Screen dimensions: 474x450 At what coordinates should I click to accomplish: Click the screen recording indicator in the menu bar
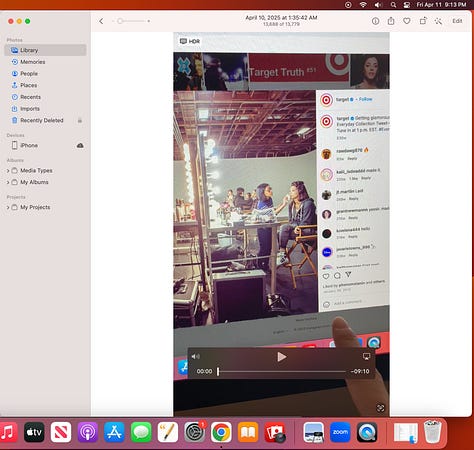pyautogui.click(x=348, y=5)
